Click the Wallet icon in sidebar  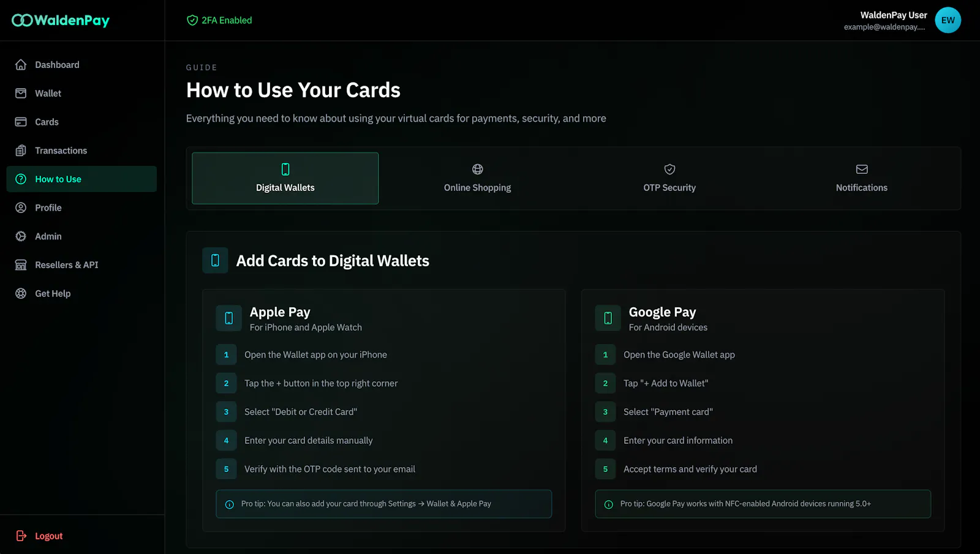pyautogui.click(x=21, y=93)
